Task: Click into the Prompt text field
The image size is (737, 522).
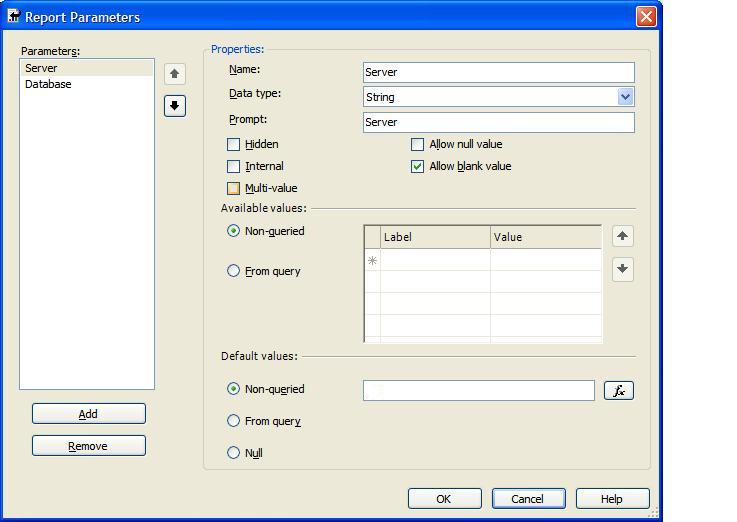Action: pyautogui.click(x=498, y=122)
